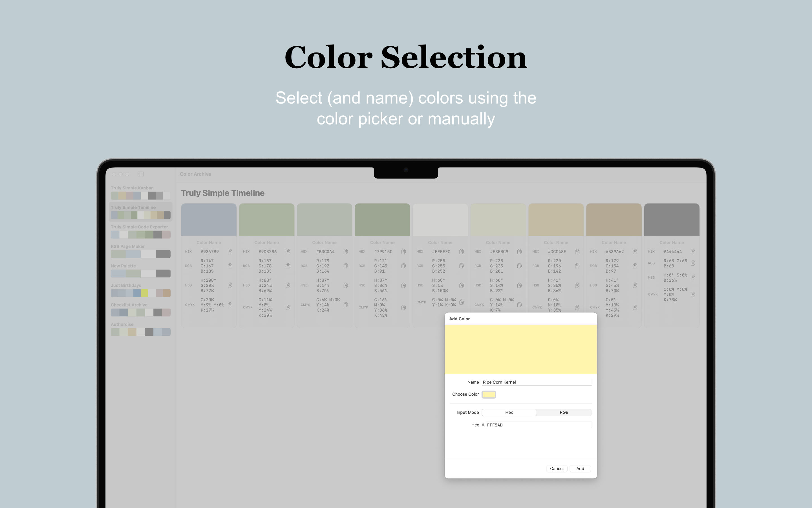Image resolution: width=812 pixels, height=508 pixels.
Task: Open the Truly Simple Kanban palette
Action: point(141,192)
